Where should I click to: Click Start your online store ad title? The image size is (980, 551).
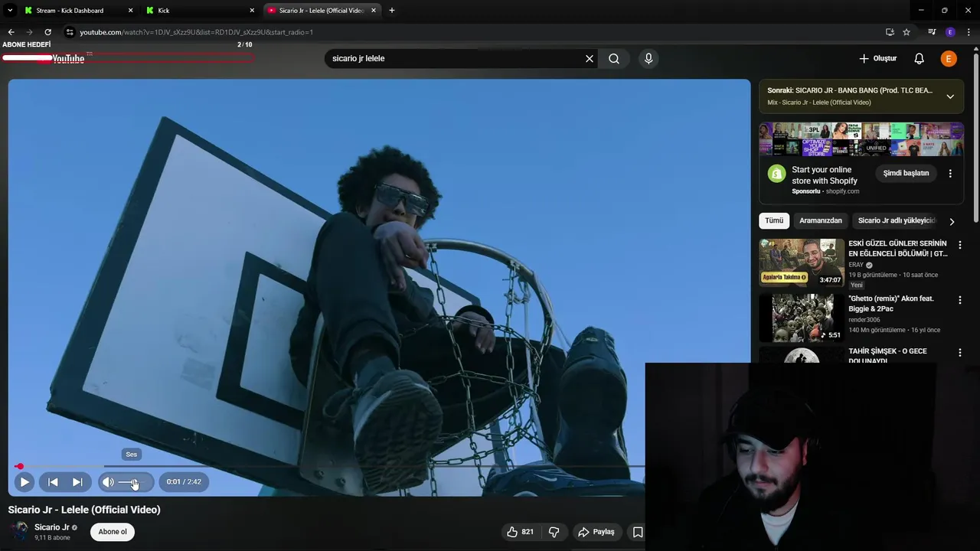[x=825, y=175]
